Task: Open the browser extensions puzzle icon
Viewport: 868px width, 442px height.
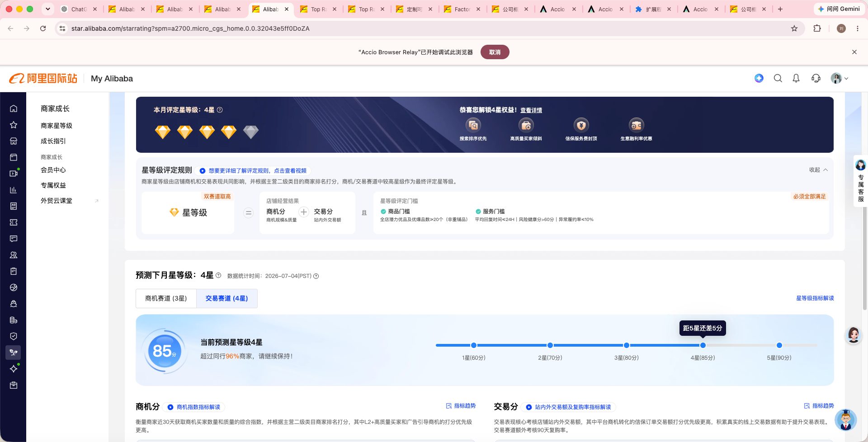Action: tap(817, 28)
